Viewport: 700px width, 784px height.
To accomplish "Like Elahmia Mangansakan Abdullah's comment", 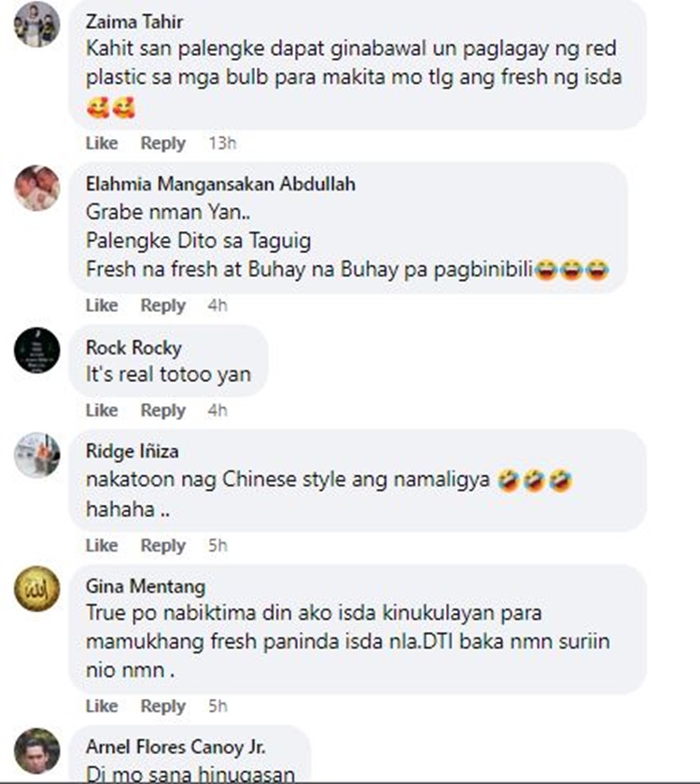I will (102, 305).
